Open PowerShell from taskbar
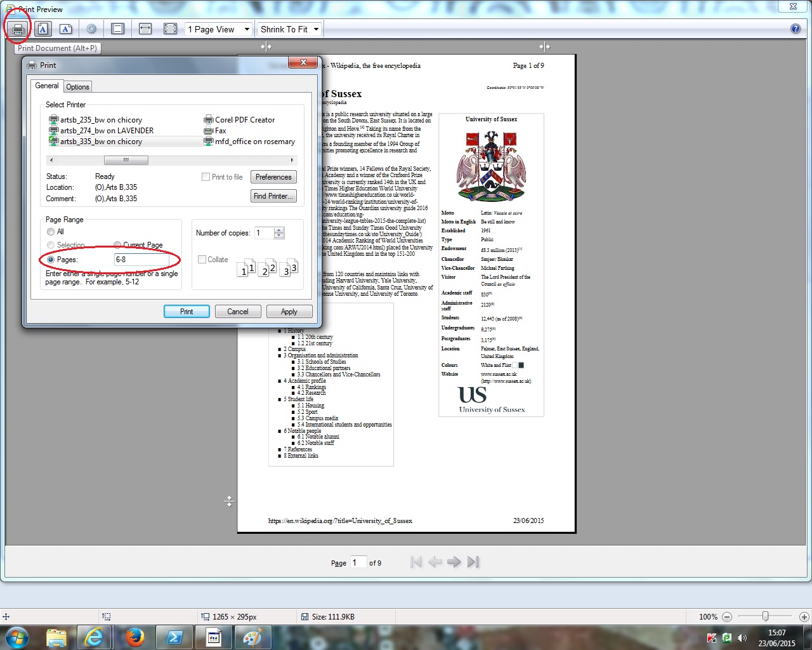This screenshot has height=650, width=812. pos(174,637)
